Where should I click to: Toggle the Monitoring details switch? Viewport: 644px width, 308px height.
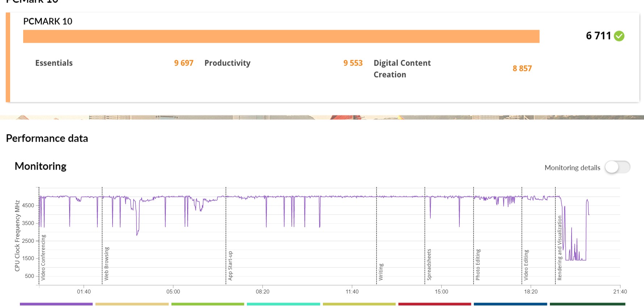(x=617, y=167)
